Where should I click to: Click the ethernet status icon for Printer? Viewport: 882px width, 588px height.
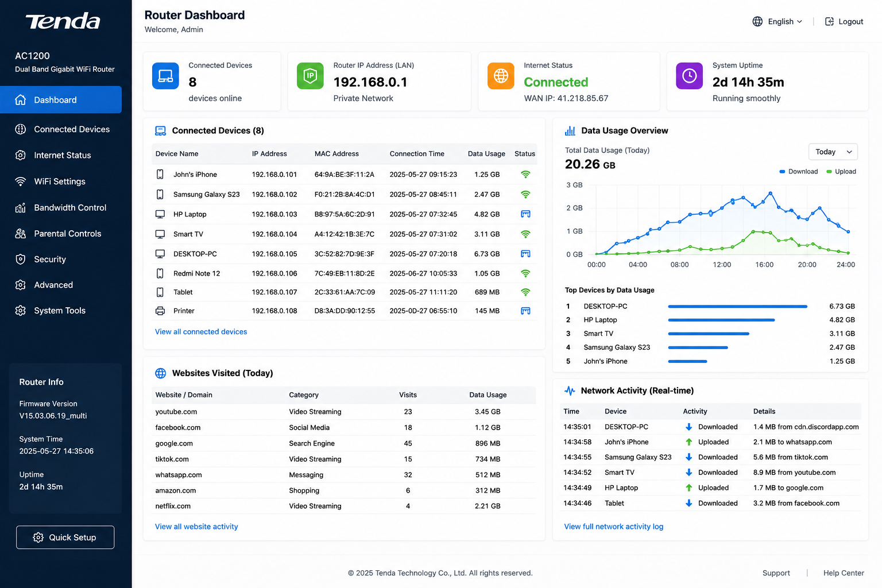[525, 311]
